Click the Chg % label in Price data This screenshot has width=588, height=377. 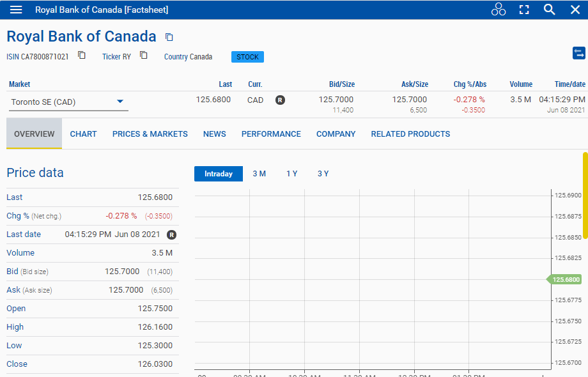click(x=18, y=216)
